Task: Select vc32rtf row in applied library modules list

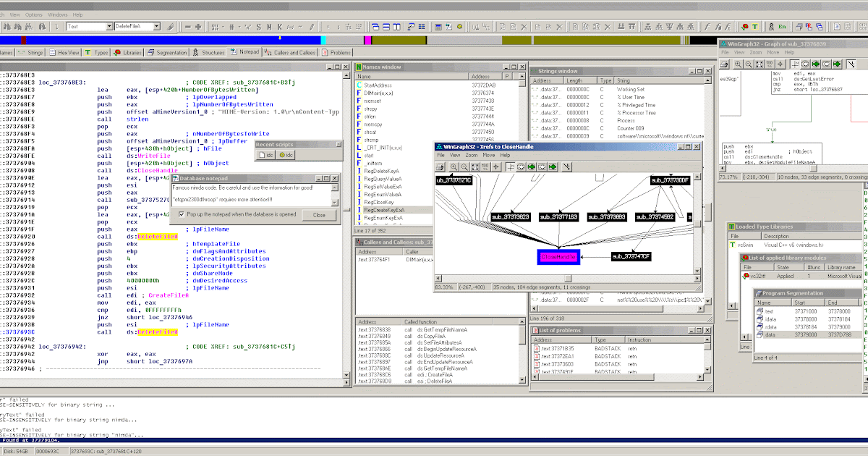Action: pyautogui.click(x=803, y=276)
